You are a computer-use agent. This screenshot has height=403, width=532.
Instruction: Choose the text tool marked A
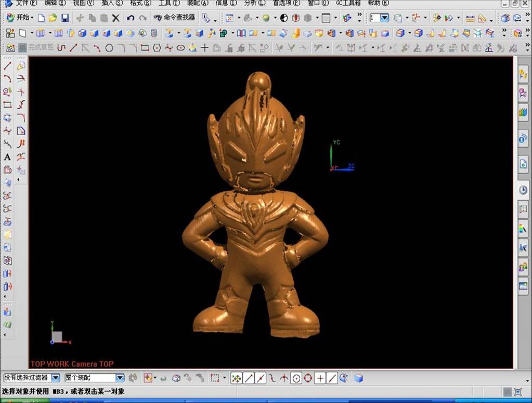(7, 157)
